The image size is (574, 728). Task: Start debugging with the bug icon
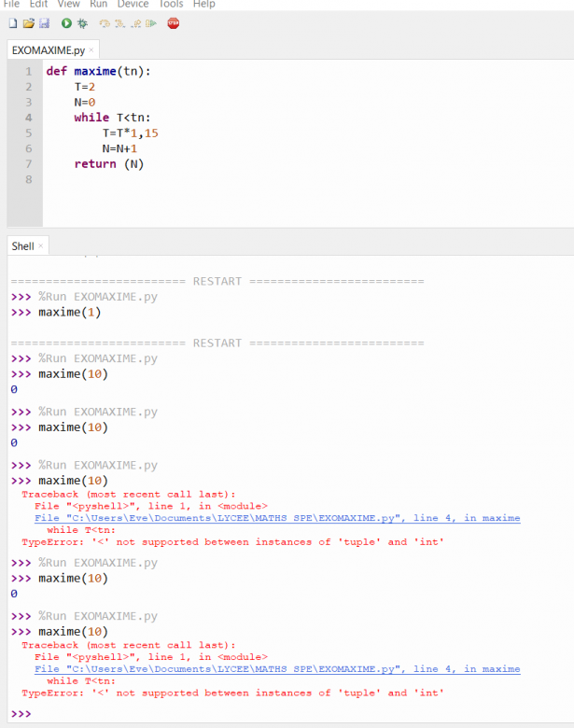(83, 23)
